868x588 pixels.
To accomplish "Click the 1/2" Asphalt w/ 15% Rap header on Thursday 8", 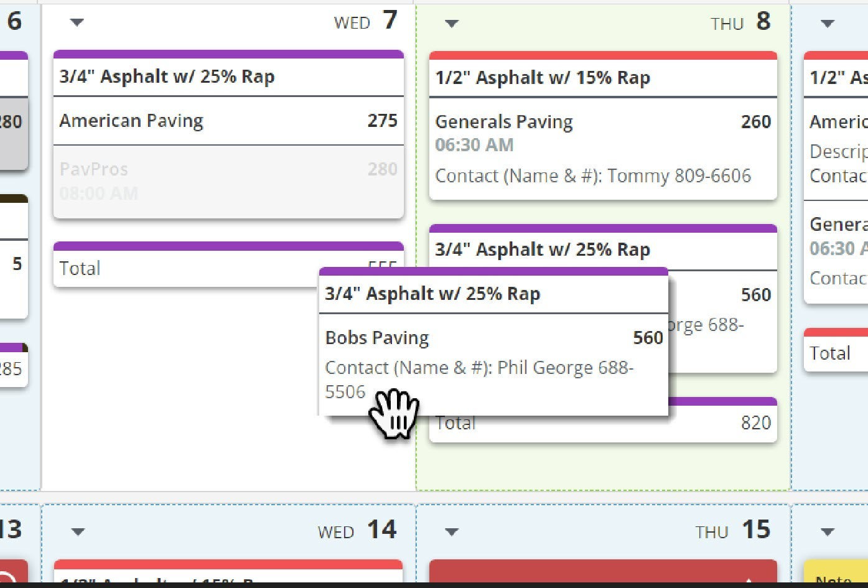I will click(x=603, y=78).
